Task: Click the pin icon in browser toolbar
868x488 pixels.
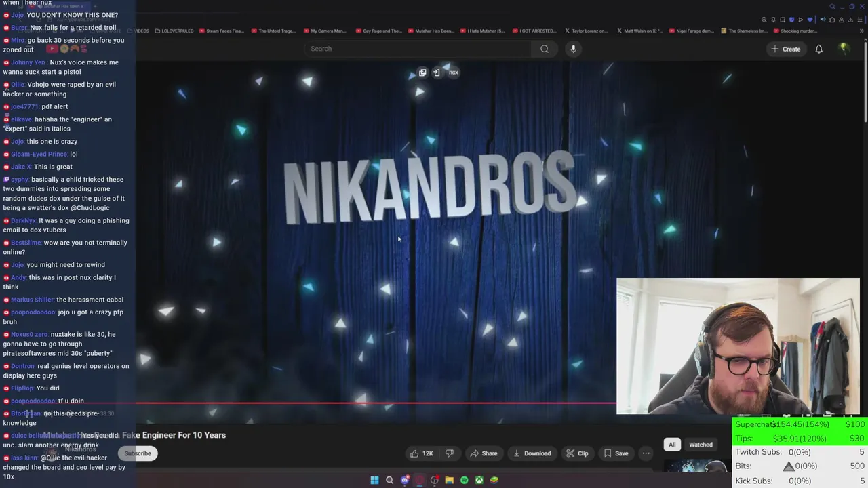Action: coord(773,20)
